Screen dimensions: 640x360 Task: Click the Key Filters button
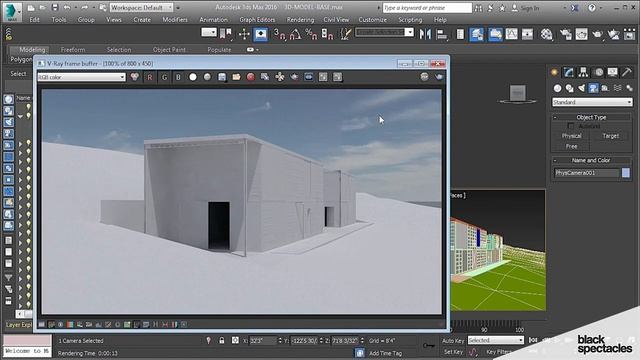(498, 351)
